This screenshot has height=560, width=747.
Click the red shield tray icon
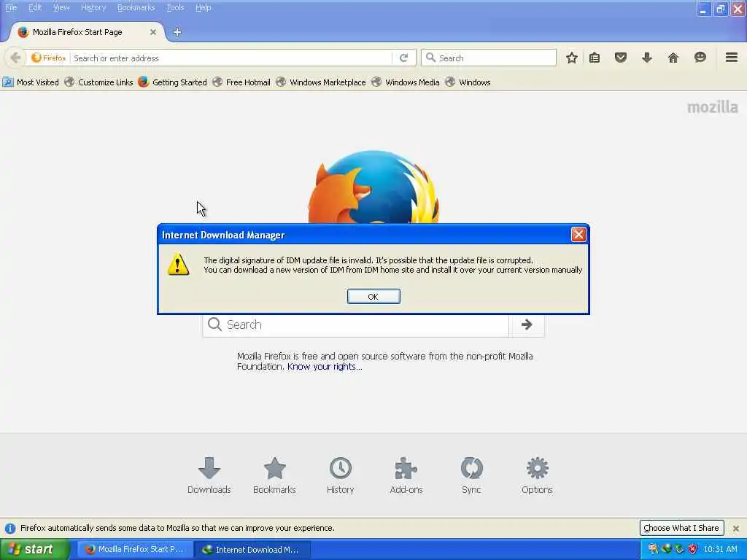[693, 549]
